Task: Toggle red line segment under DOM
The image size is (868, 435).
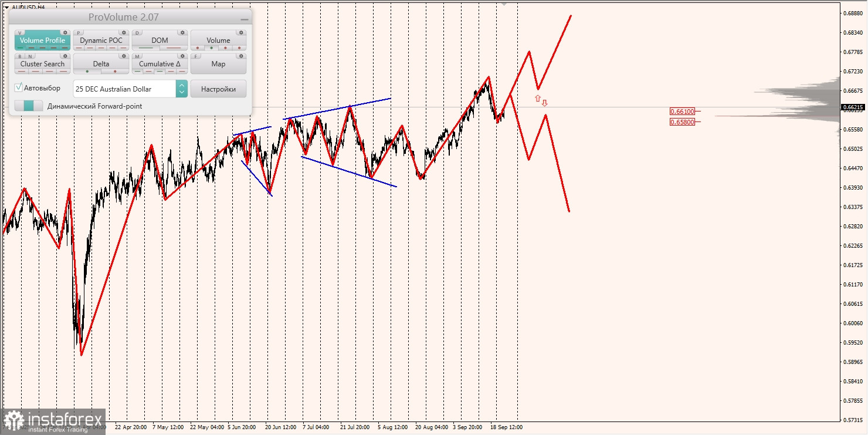Action: [174, 48]
